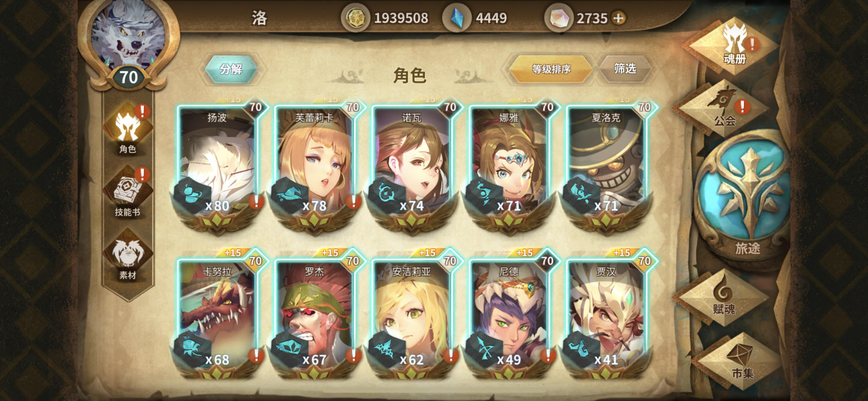Viewport: 868px width, 401px height.
Task: Click the wolf player avatar
Action: pyautogui.click(x=128, y=36)
